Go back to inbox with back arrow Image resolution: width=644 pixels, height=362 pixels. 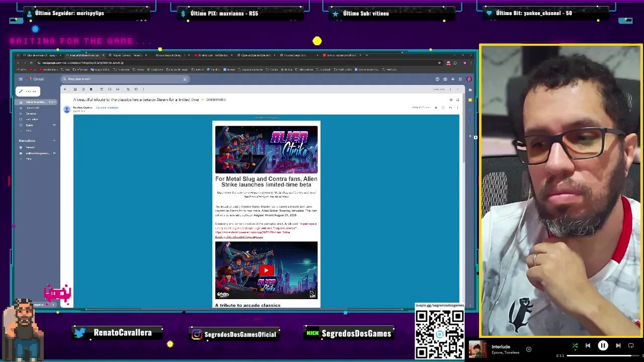point(65,89)
